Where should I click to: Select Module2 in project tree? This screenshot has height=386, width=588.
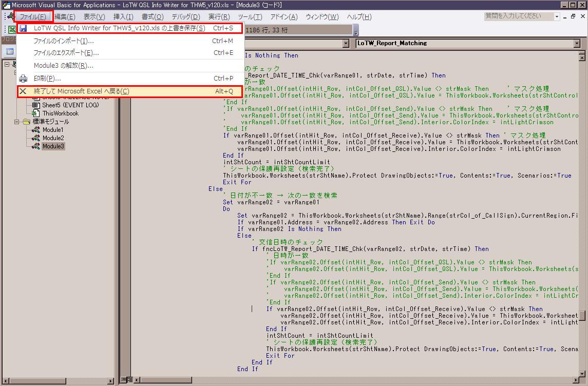click(x=53, y=138)
